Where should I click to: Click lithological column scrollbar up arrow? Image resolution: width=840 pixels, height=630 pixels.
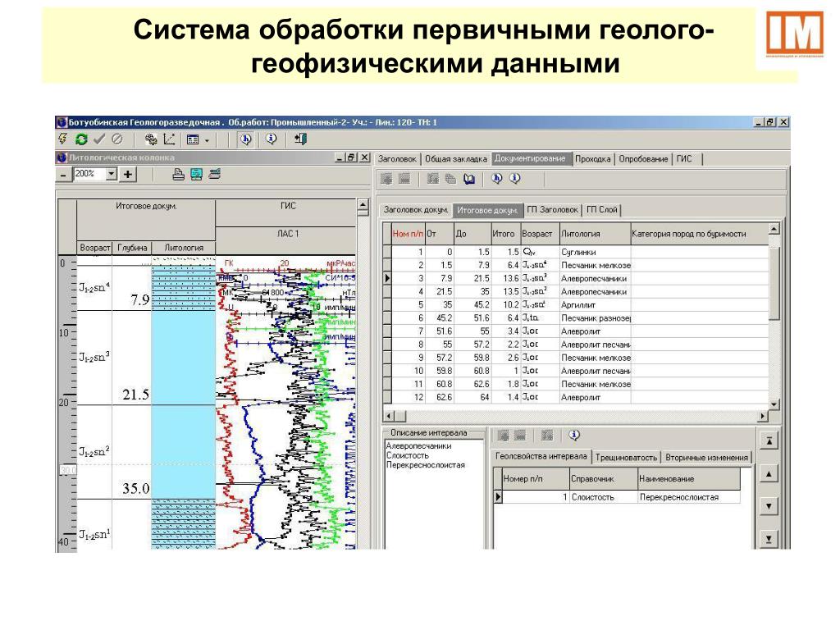point(363,206)
